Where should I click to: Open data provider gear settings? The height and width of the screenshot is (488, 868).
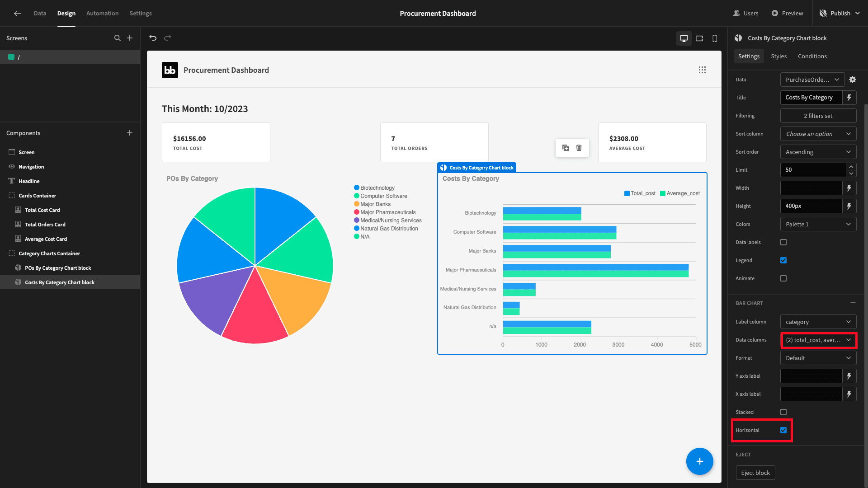[x=853, y=80]
